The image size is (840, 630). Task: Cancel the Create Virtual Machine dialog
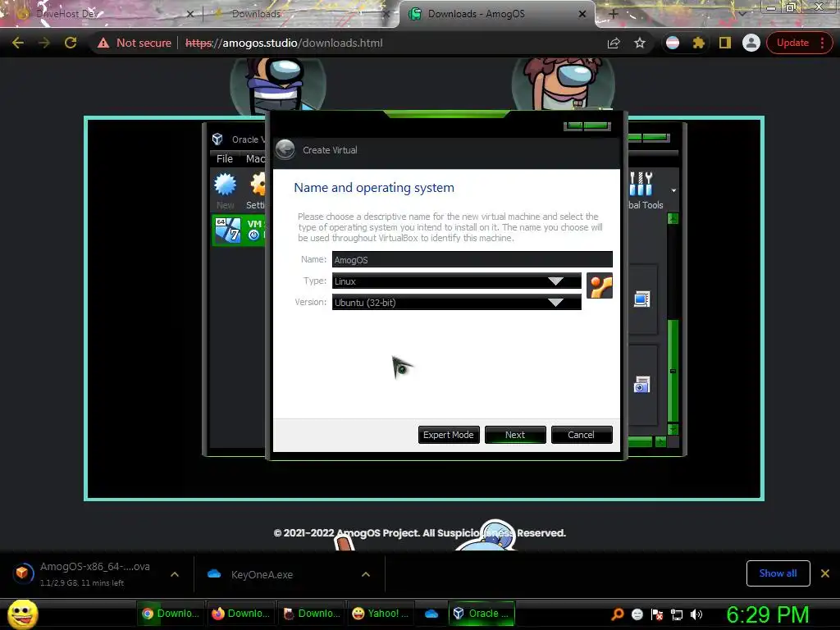[x=582, y=435]
